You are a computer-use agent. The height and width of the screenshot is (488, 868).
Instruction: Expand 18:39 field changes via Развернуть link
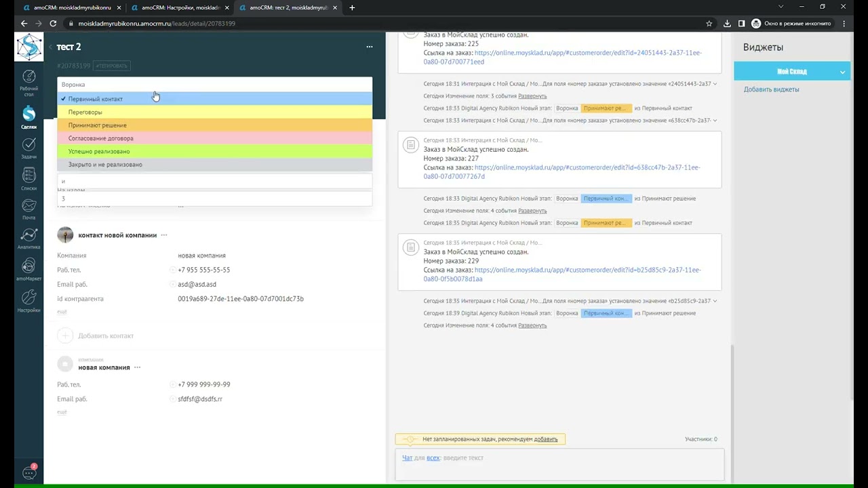[532, 325]
